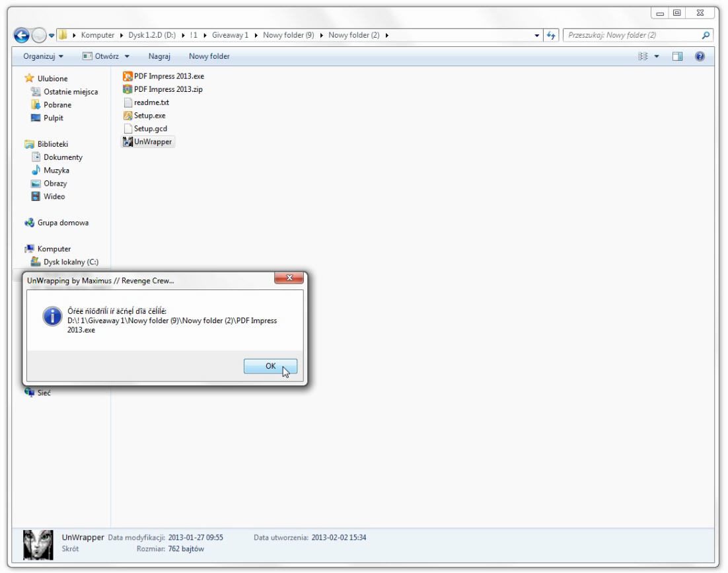Click the Forward navigation arrow
This screenshot has height=573, width=728.
point(39,35)
